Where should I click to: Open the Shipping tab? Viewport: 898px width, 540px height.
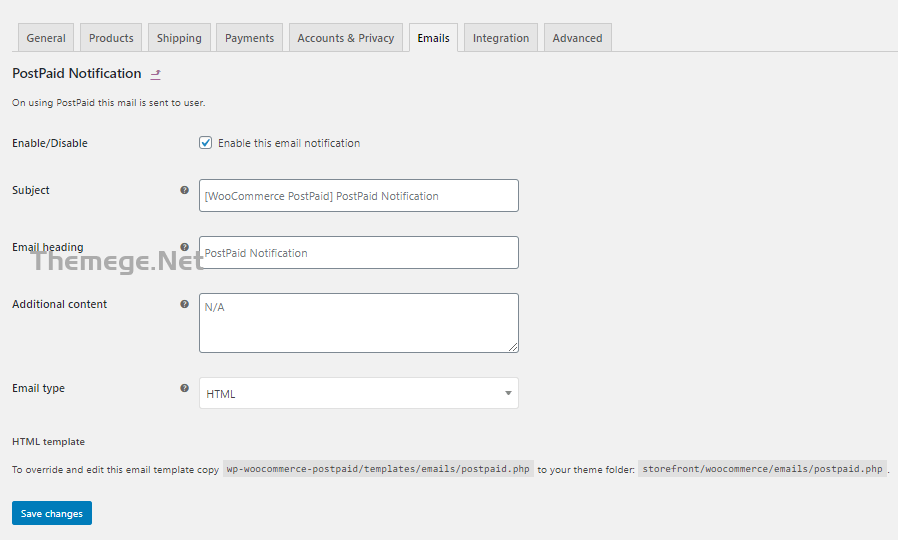(179, 38)
